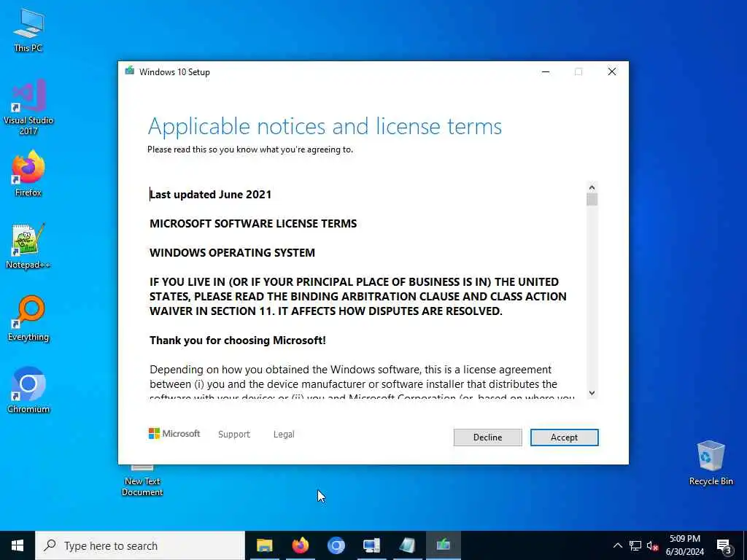Image resolution: width=747 pixels, height=560 pixels.
Task: Show hidden system tray icons
Action: tap(617, 545)
